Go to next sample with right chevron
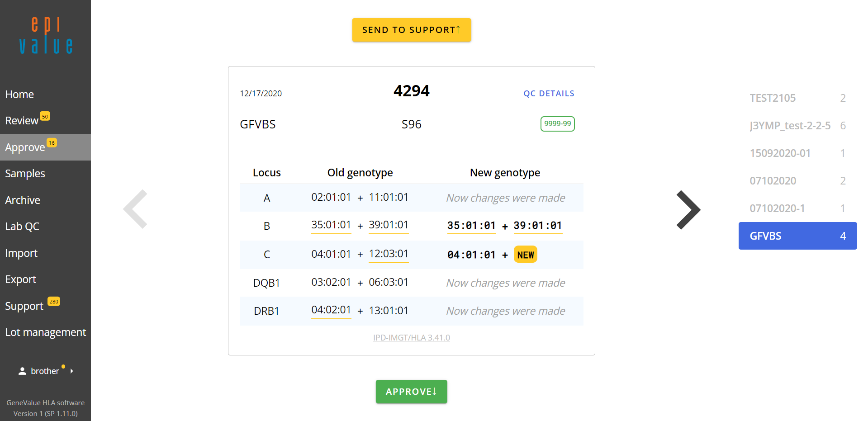This screenshot has width=868, height=421. coord(688,210)
